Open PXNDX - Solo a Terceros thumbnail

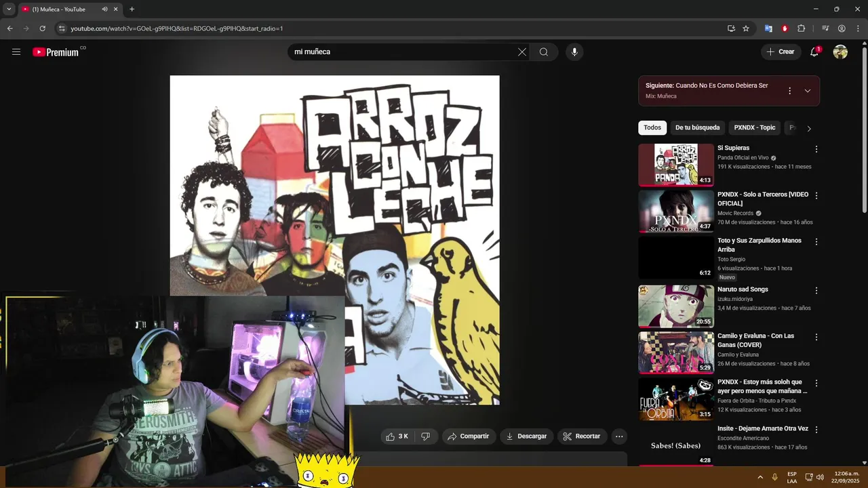[676, 211]
